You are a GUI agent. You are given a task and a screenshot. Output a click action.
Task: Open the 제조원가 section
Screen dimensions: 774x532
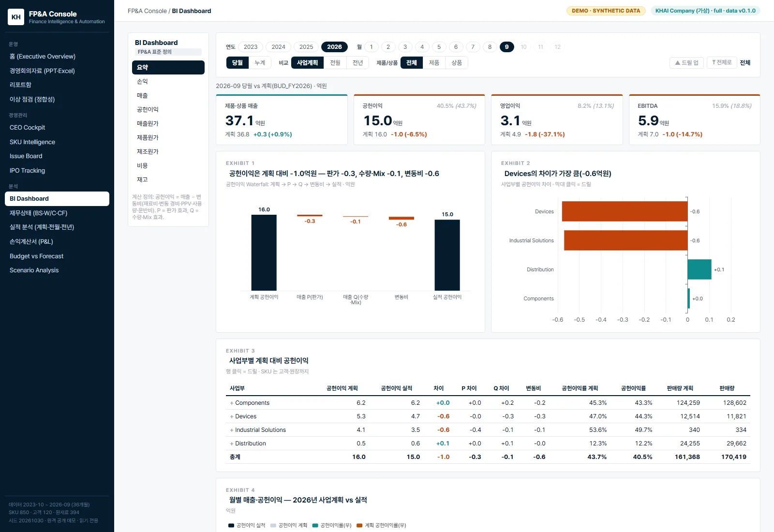pos(168,152)
